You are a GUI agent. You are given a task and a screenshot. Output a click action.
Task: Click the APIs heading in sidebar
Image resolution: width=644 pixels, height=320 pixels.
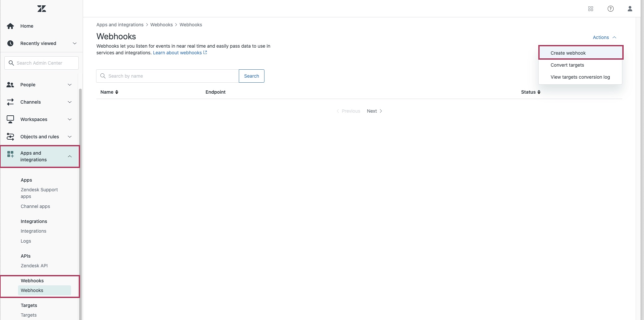26,256
